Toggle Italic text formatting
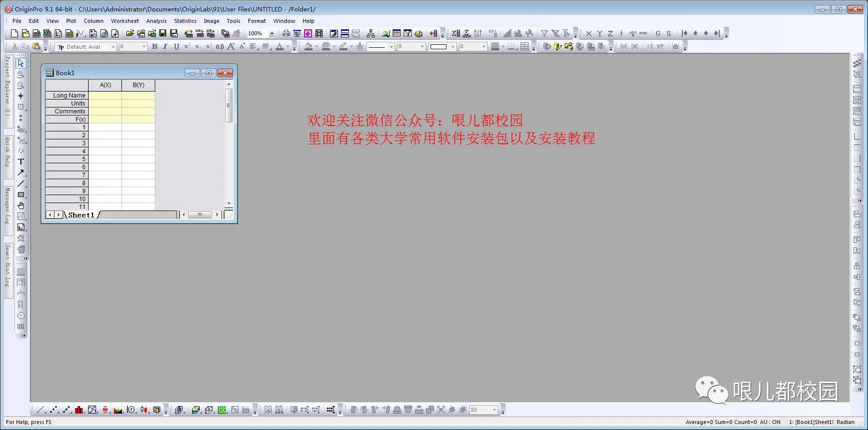 point(165,46)
